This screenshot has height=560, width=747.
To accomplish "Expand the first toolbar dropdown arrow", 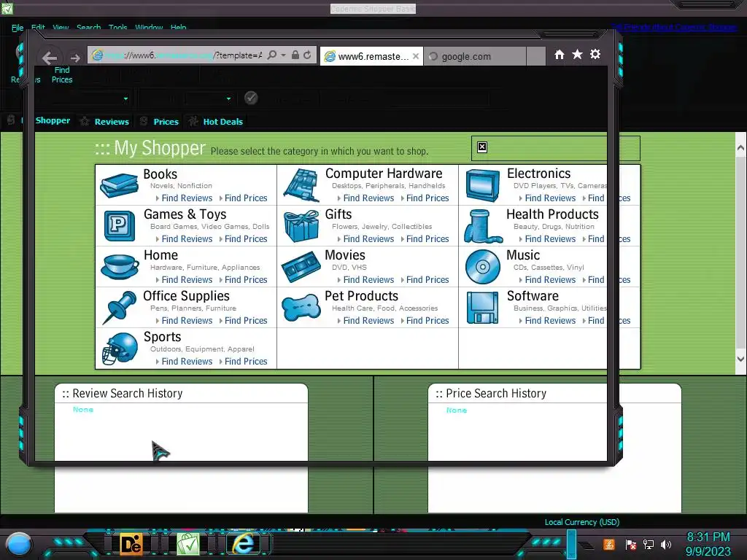I will (x=125, y=98).
